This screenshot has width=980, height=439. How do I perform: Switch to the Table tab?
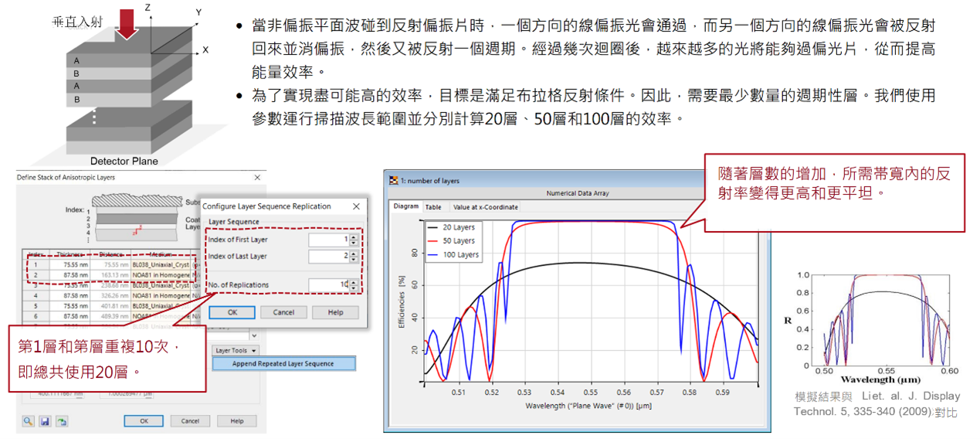click(434, 207)
